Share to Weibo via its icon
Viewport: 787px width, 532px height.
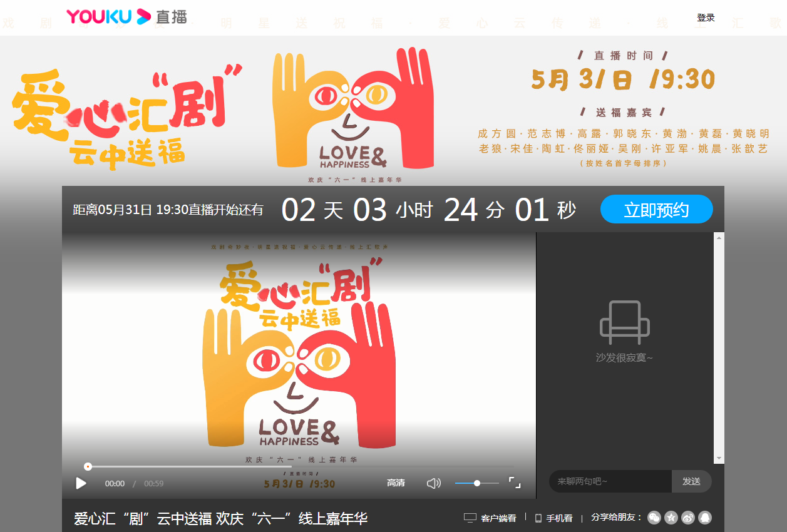point(688,518)
